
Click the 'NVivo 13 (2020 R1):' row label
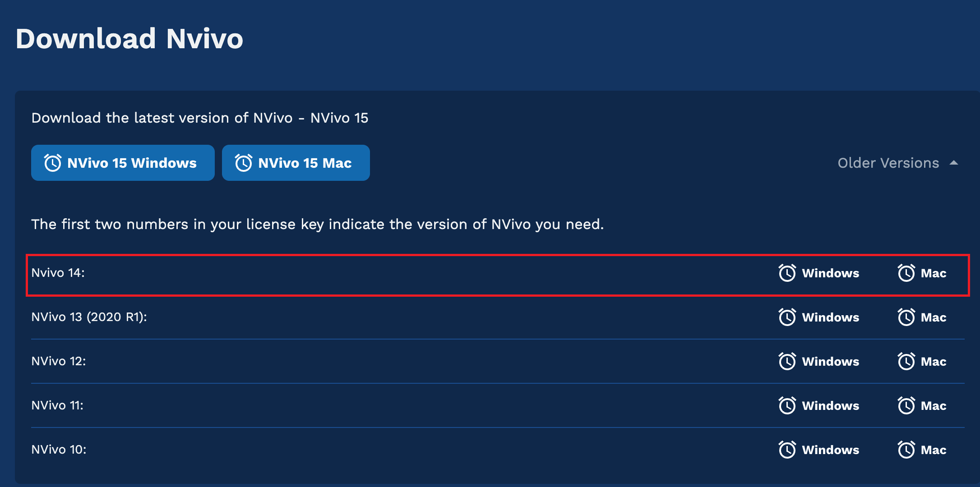click(x=89, y=317)
